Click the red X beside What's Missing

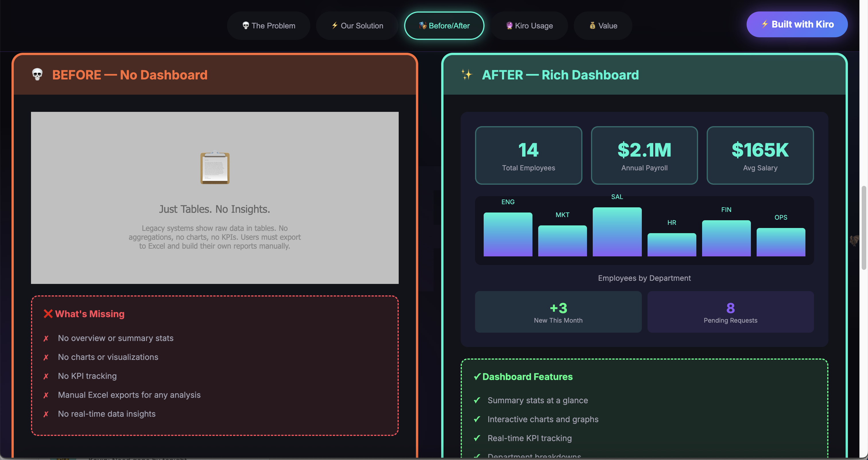click(x=48, y=314)
